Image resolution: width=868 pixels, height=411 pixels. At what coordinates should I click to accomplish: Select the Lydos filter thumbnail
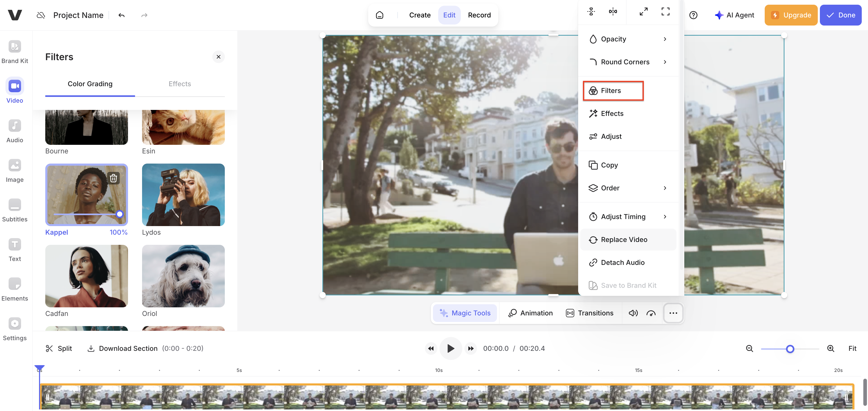tap(183, 195)
